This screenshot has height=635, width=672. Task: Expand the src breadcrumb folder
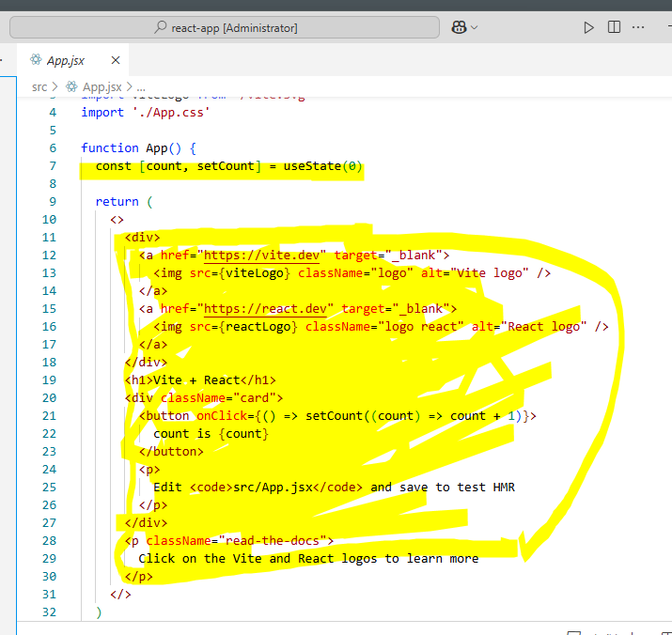(39, 86)
